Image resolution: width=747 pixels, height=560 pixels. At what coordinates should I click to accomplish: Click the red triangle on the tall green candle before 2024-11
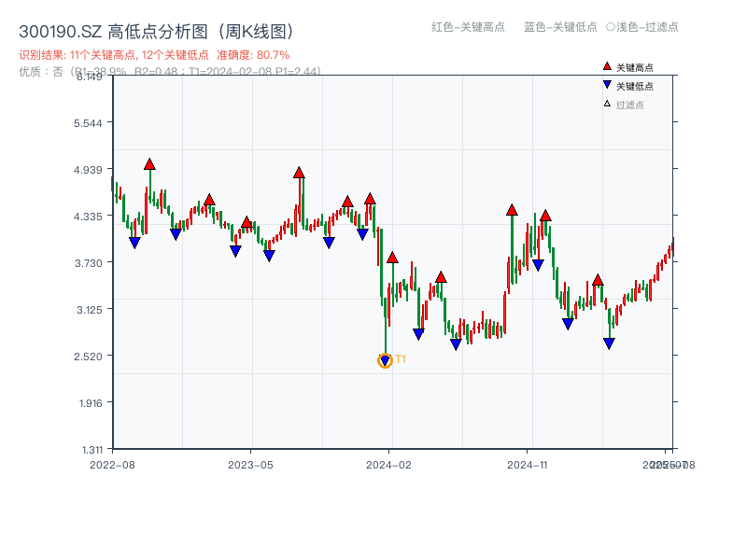tap(512, 209)
